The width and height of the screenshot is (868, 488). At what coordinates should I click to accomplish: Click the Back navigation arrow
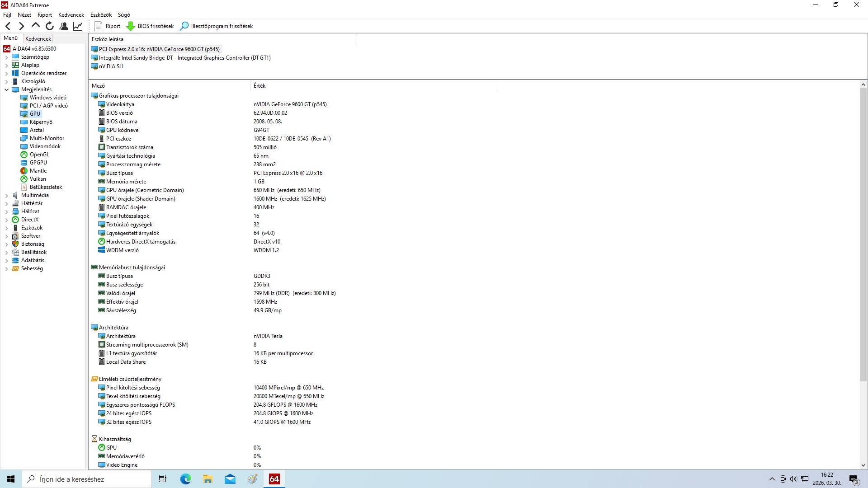(x=8, y=26)
